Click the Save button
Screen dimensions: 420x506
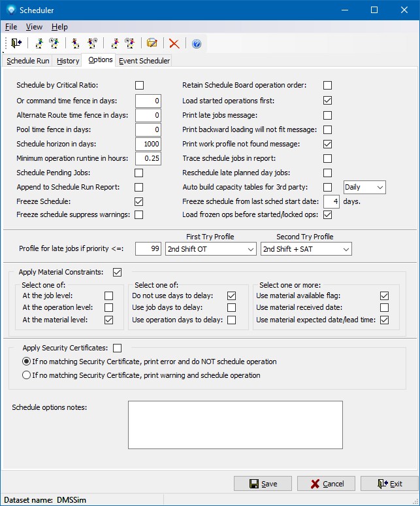tap(263, 484)
